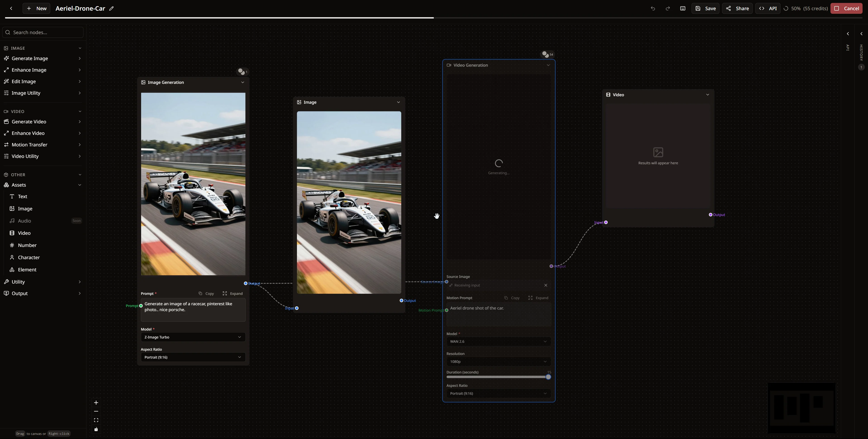Zoom in with the plus icon on canvas
This screenshot has width=868, height=439.
point(96,402)
